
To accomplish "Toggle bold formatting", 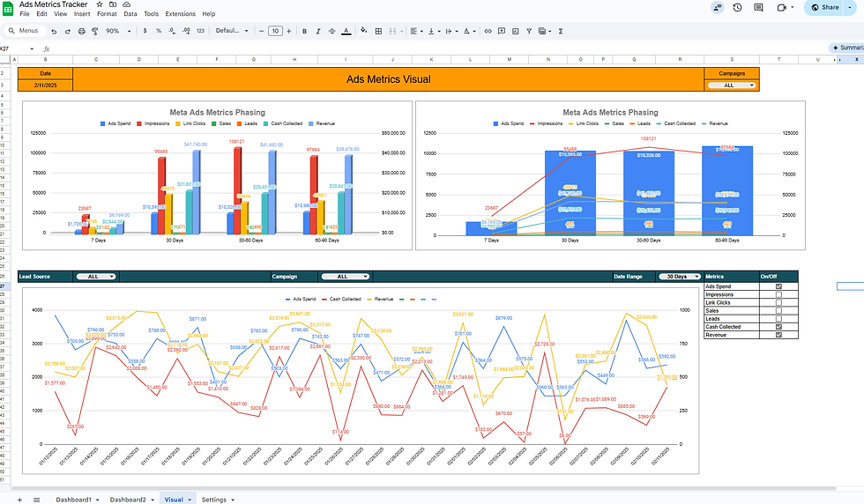I will click(304, 32).
